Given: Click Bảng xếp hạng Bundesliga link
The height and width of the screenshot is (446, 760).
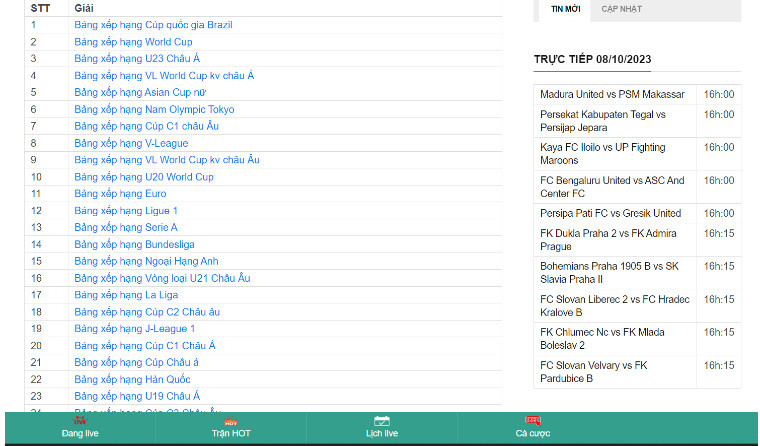Looking at the screenshot, I should tap(134, 244).
